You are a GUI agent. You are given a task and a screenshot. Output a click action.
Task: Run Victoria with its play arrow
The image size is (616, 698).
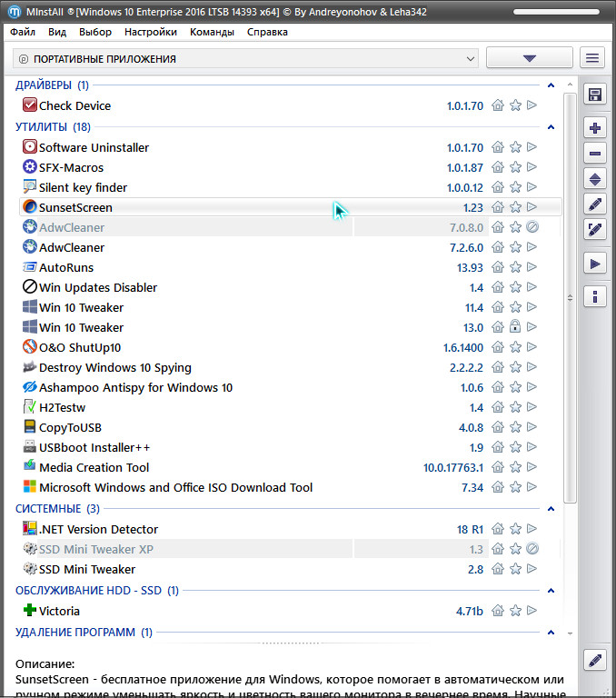(532, 611)
